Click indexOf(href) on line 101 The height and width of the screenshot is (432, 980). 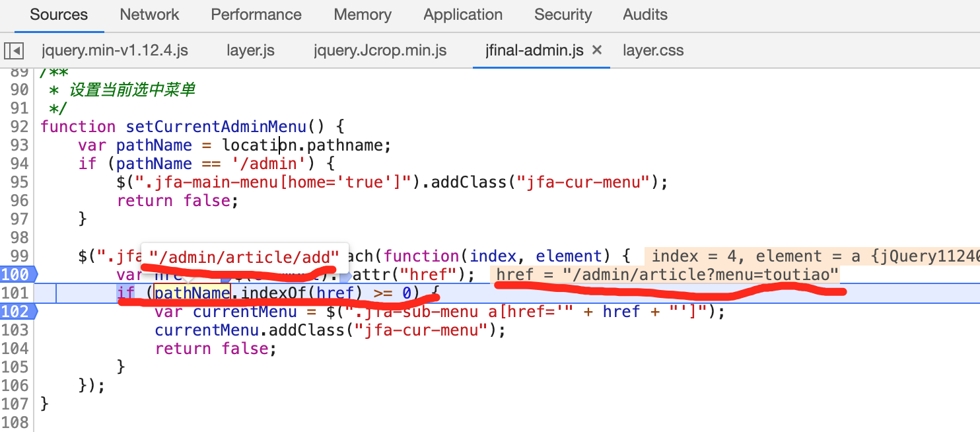(x=302, y=293)
